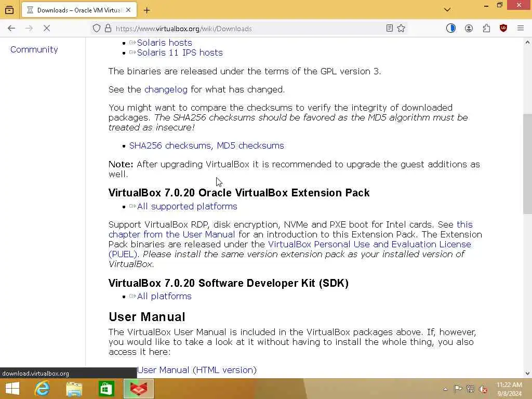Open the site security padlock info

click(108, 28)
